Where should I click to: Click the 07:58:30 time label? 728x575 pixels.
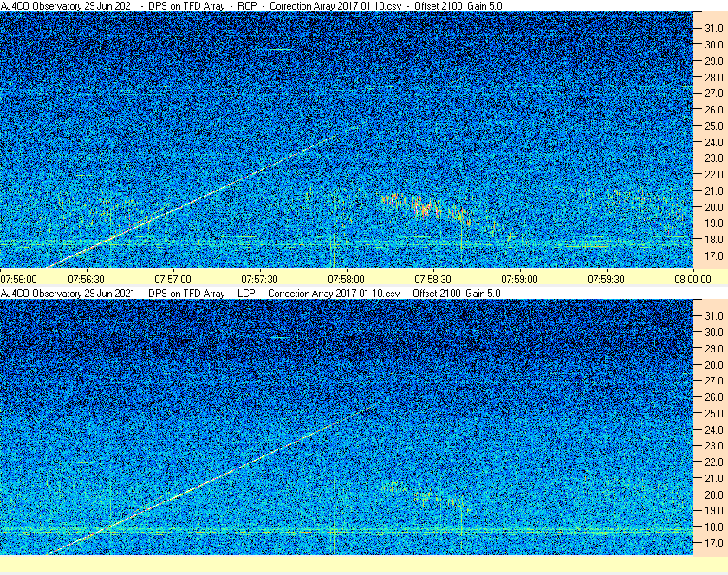coord(432,279)
